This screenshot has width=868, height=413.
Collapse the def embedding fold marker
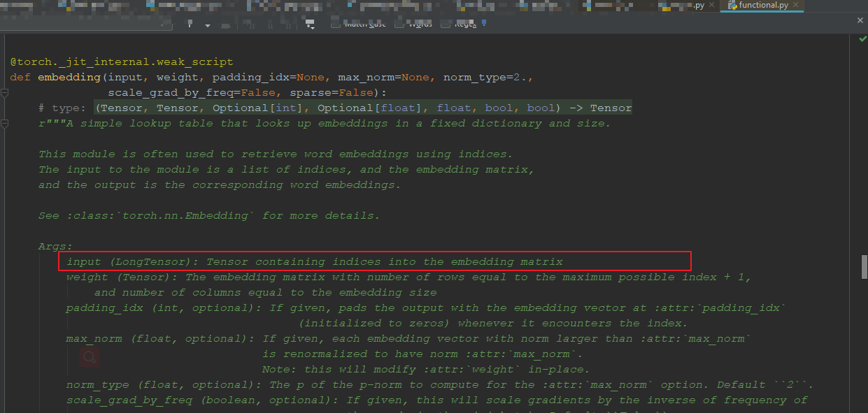pyautogui.click(x=5, y=93)
